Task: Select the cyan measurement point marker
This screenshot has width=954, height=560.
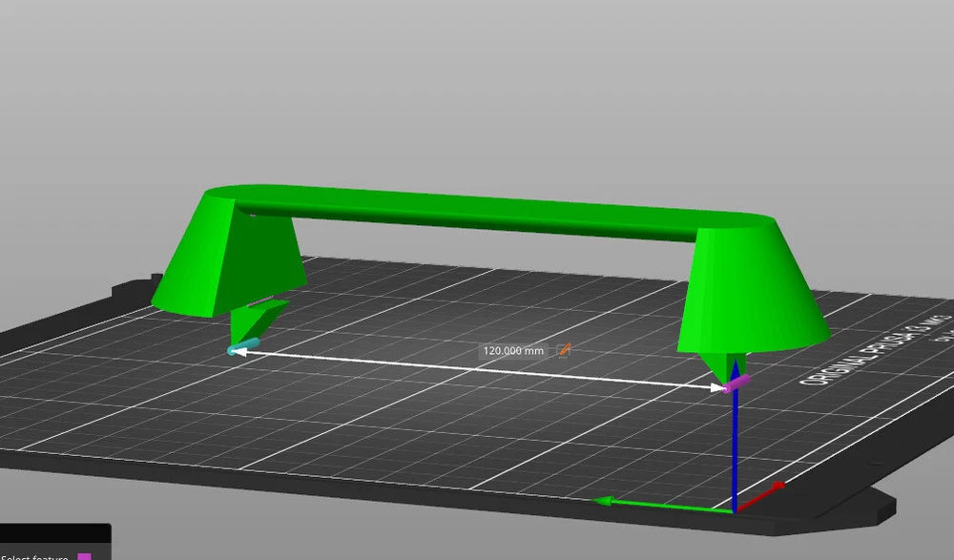Action: tap(246, 345)
